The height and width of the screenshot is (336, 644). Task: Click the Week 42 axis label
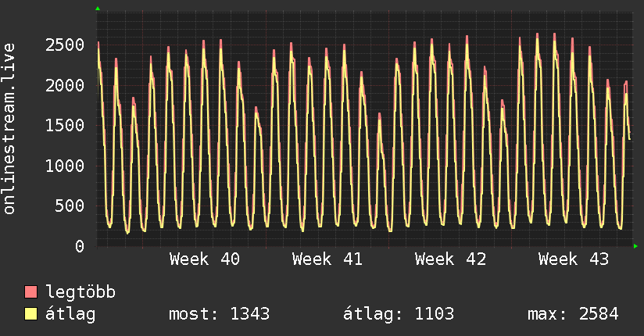pyautogui.click(x=450, y=259)
